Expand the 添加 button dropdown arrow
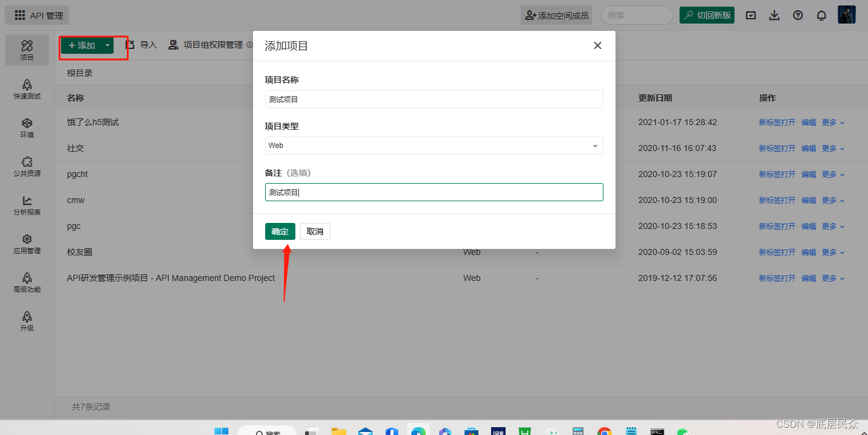The image size is (868, 435). 106,45
